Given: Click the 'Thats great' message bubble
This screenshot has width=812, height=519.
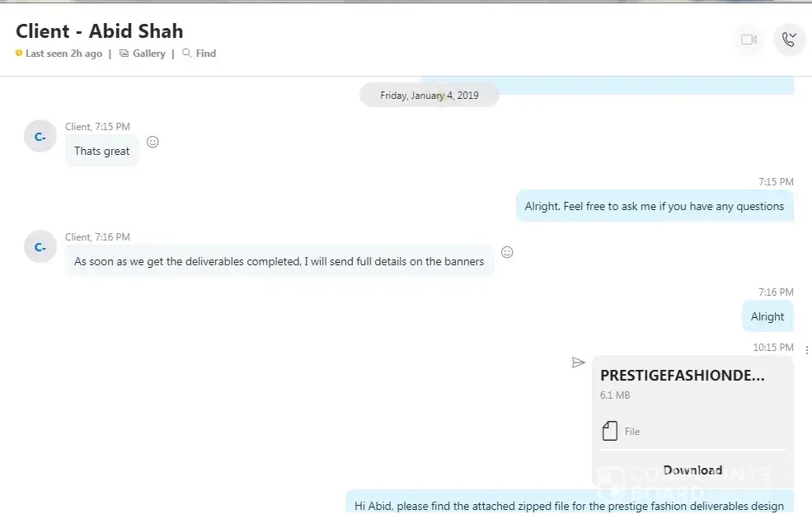Looking at the screenshot, I should pos(102,151).
